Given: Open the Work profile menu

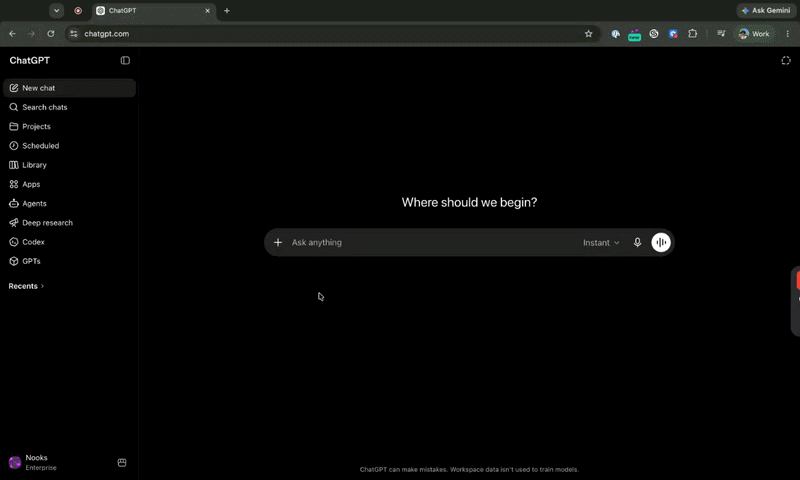Looking at the screenshot, I should coord(754,34).
